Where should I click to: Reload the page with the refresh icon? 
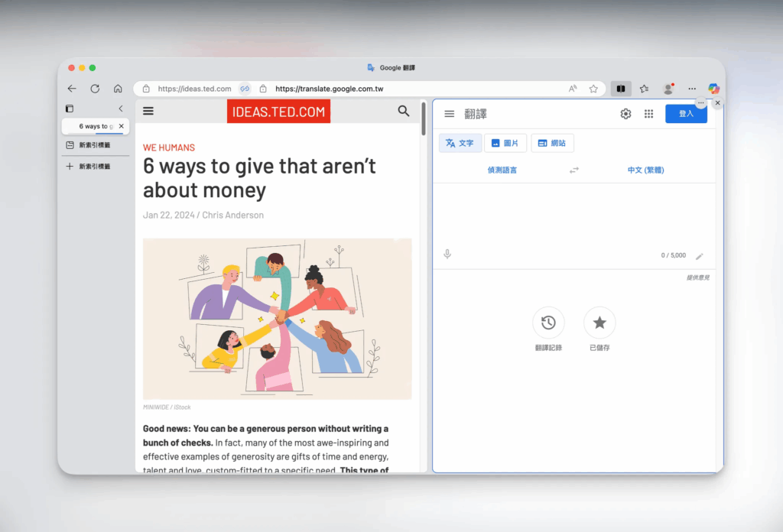tap(95, 89)
